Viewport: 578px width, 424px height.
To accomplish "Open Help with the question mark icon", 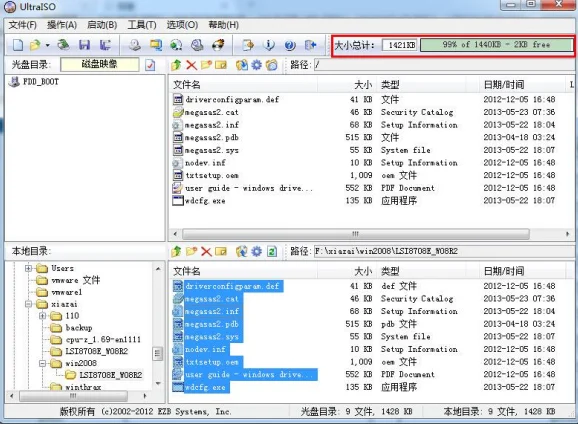I will pyautogui.click(x=290, y=45).
